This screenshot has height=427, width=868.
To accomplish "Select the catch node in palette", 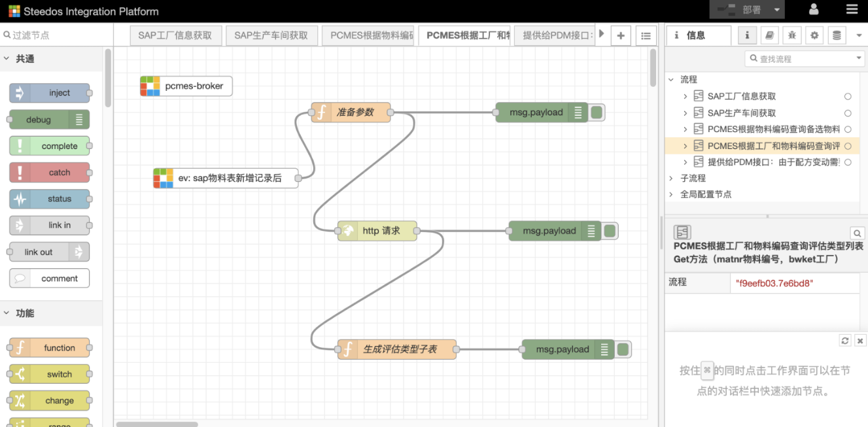I will tap(50, 173).
